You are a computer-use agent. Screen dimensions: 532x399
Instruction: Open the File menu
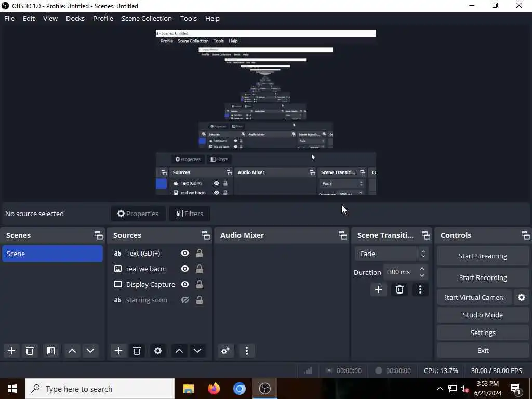coord(9,18)
